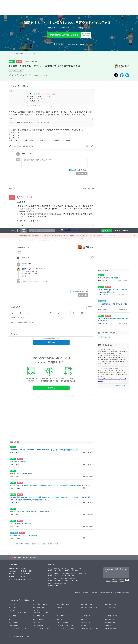Click the answer body textarea

click(51, 324)
